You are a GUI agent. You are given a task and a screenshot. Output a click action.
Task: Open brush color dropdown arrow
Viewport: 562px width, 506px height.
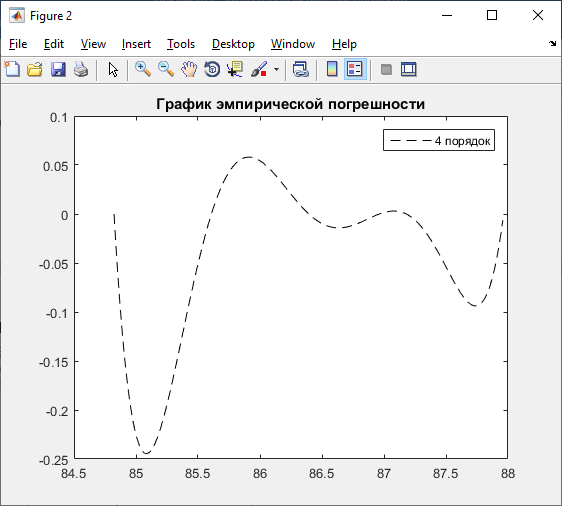276,69
